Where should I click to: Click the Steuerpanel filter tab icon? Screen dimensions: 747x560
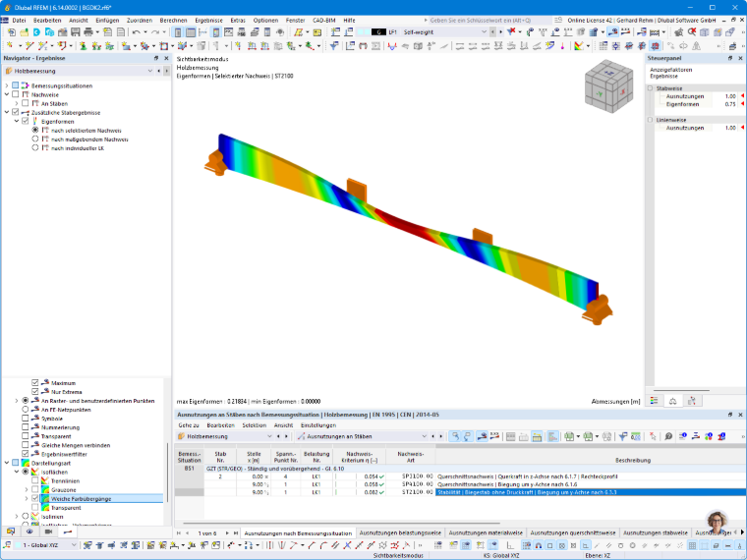click(x=691, y=401)
